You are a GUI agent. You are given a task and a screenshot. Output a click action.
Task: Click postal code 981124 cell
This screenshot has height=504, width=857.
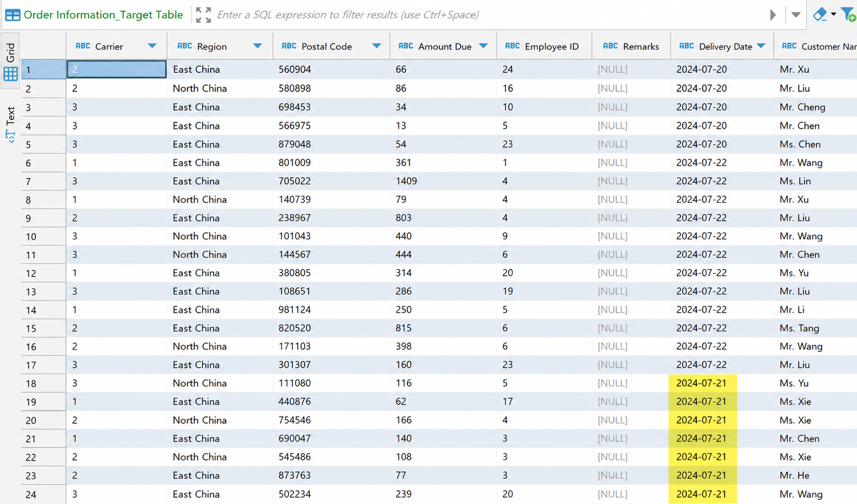click(x=331, y=310)
